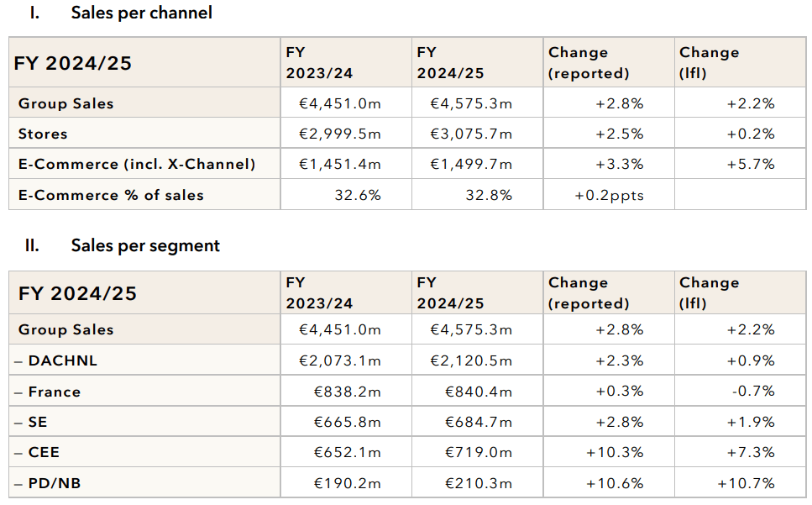The image size is (812, 505).
Task: Select the +0.2ppts change cell
Action: 610,195
